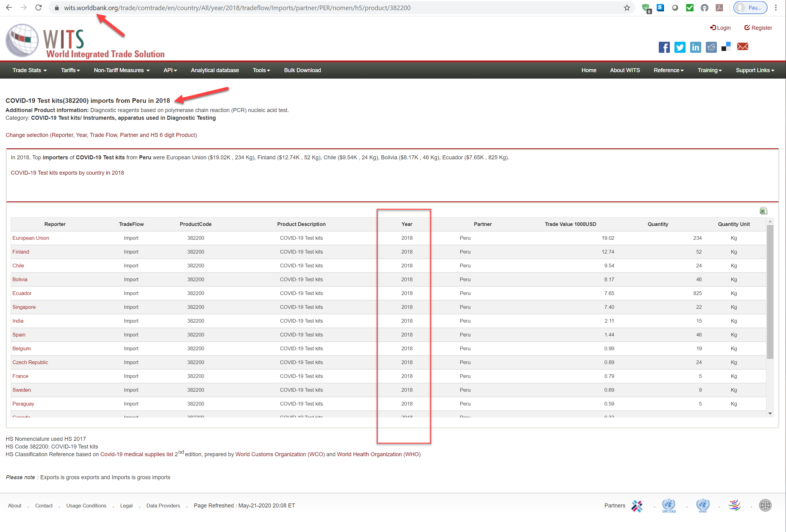Screen dimensions: 786x532
Task: Click the Change selection link
Action: 101,135
